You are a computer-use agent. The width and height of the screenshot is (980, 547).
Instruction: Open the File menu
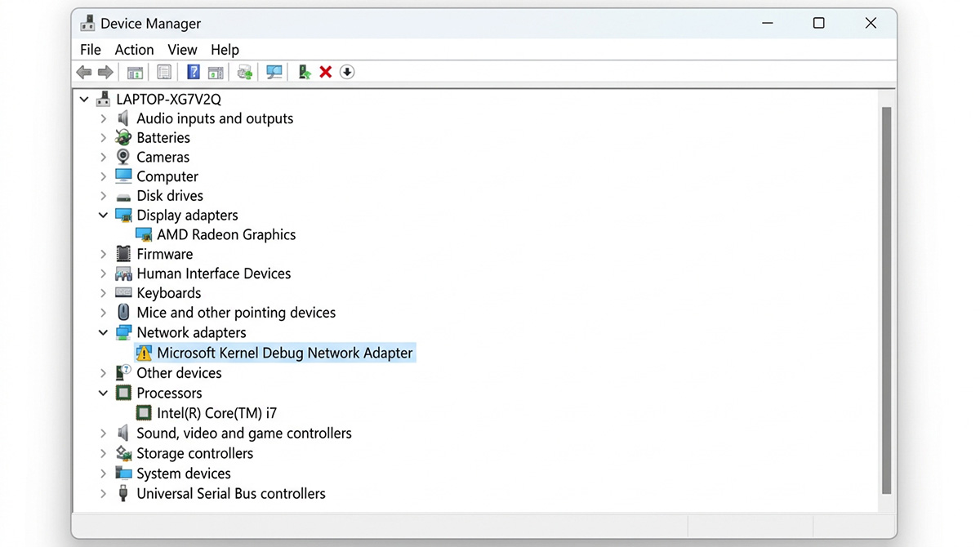91,50
